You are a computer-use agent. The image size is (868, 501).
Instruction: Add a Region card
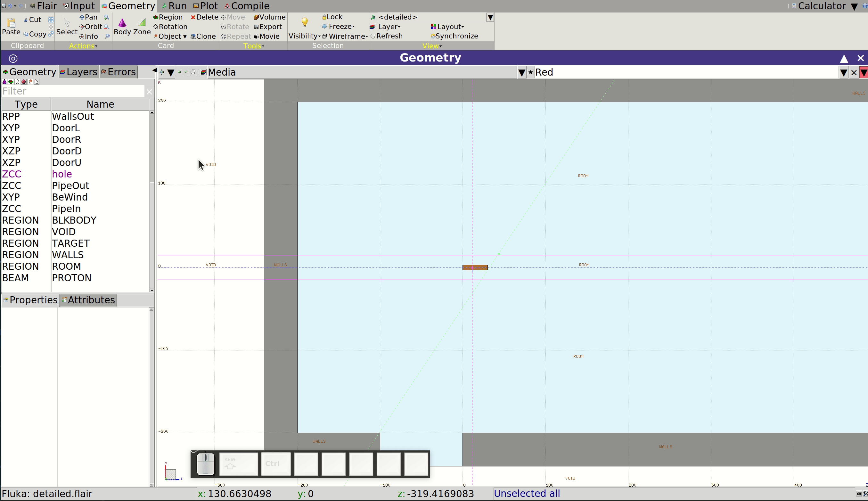(x=168, y=17)
